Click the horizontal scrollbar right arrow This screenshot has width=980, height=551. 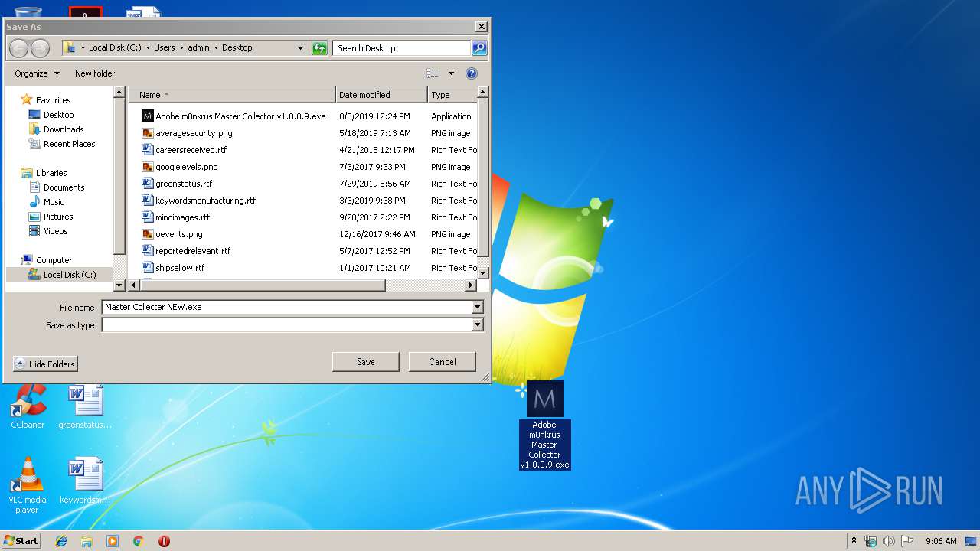point(471,285)
